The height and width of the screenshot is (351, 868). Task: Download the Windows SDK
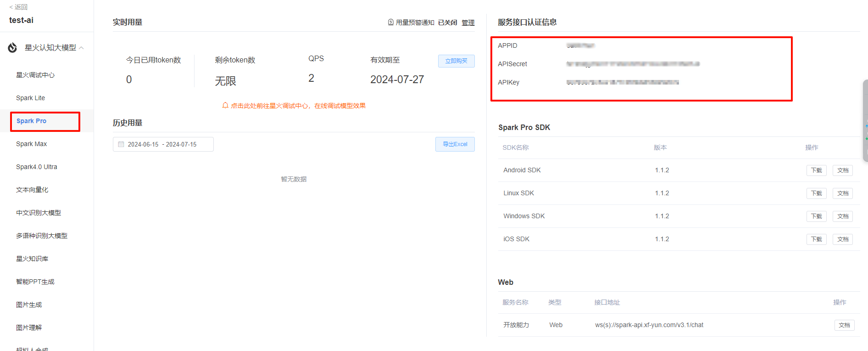(817, 216)
